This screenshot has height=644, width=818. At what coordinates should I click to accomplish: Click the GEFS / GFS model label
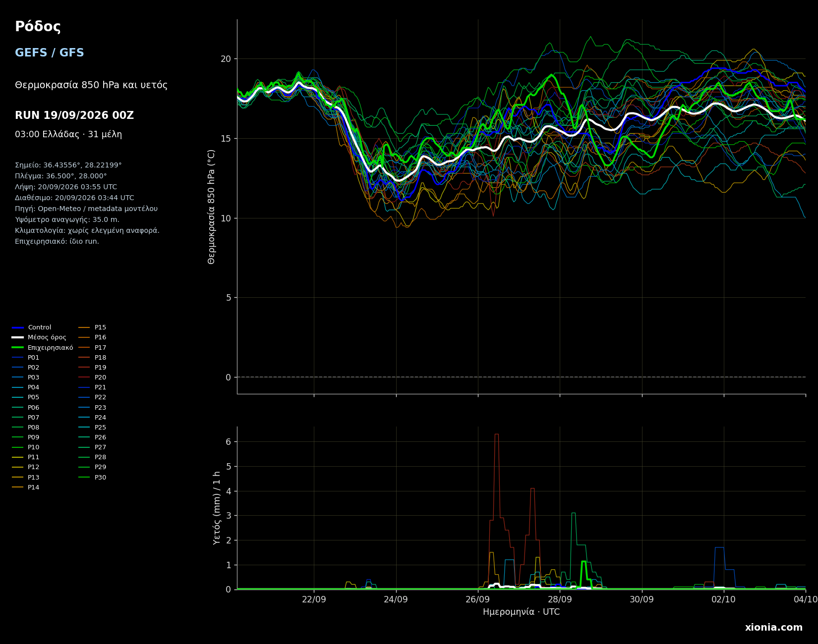point(50,53)
